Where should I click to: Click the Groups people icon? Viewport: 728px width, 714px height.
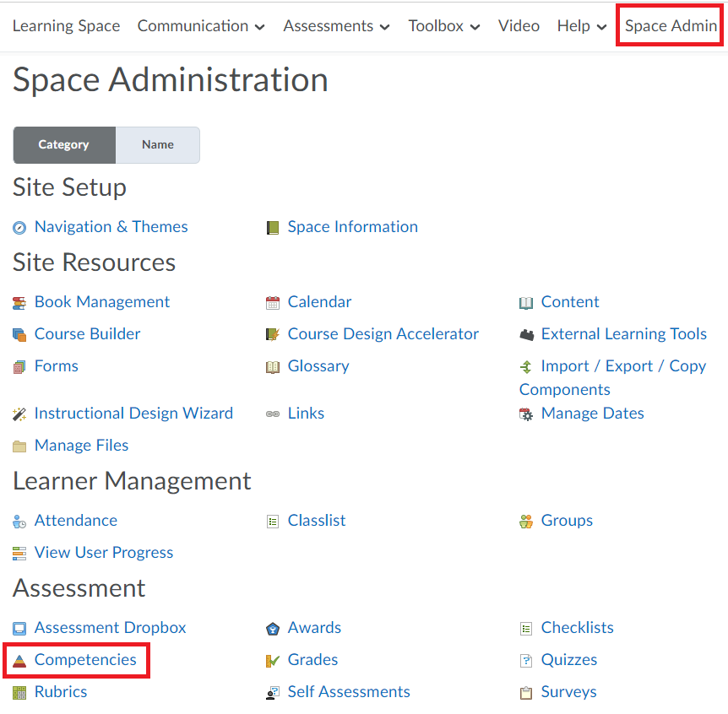click(526, 522)
